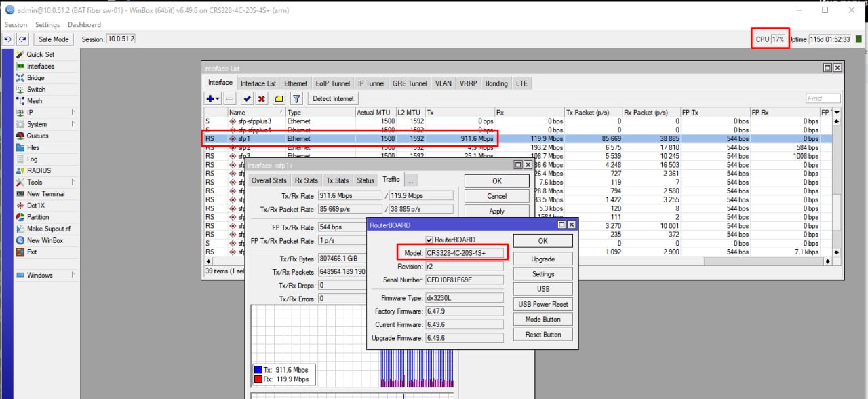This screenshot has height=399, width=868.
Task: Open the Files sidebar item
Action: point(33,147)
